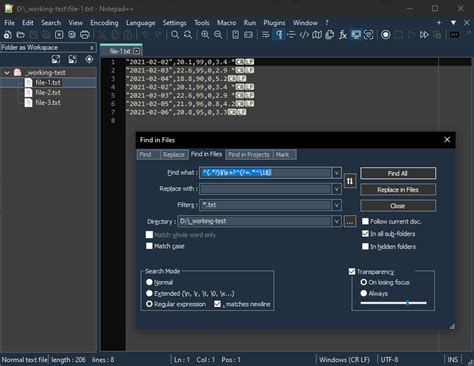
Task: Browse for directory with the ... button
Action: 350,221
